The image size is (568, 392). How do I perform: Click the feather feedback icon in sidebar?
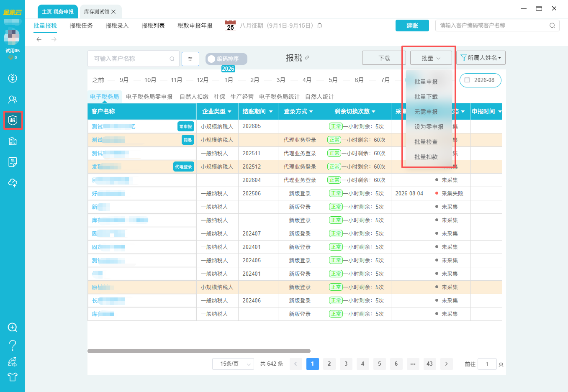click(x=13, y=361)
